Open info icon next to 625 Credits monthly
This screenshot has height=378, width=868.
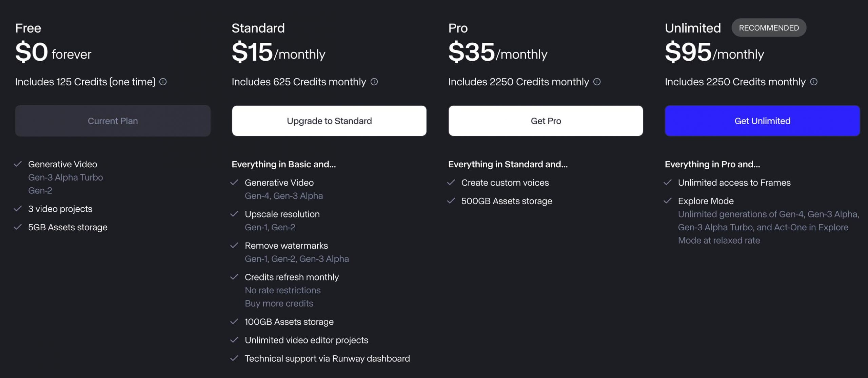pos(374,82)
